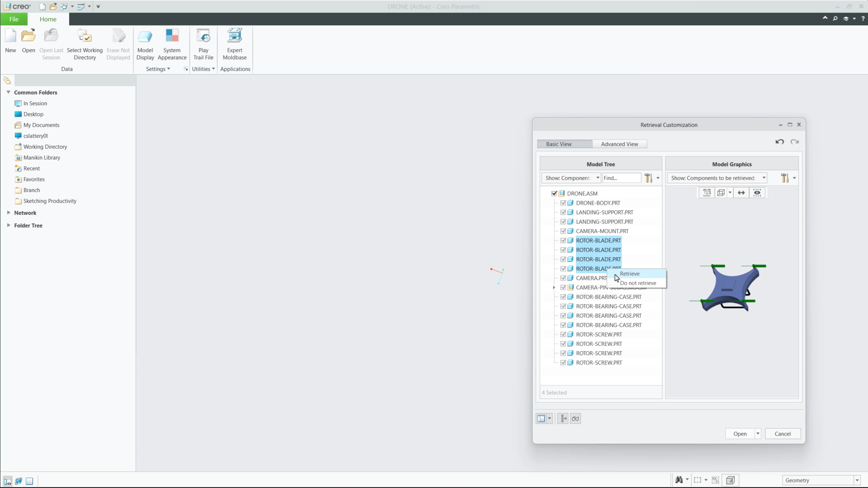Open the File menu tab

(x=14, y=19)
